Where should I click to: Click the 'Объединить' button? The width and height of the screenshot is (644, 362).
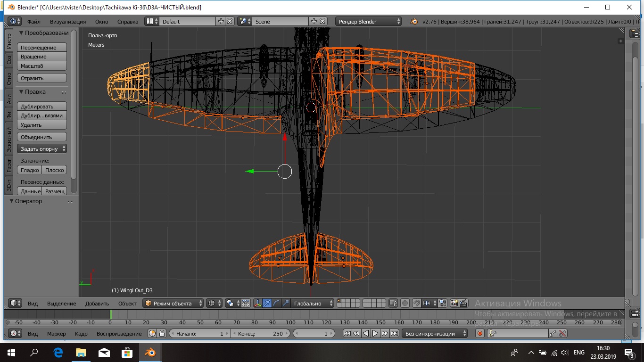pyautogui.click(x=42, y=137)
